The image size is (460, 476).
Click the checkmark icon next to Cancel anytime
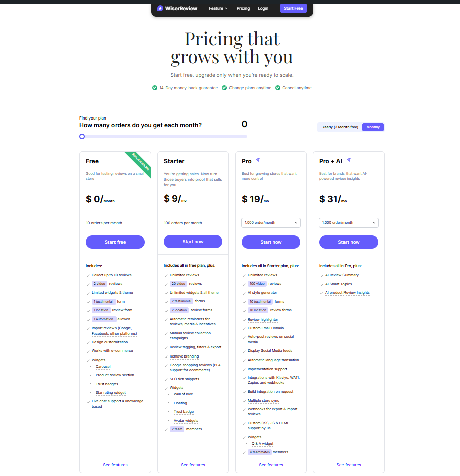pos(278,88)
